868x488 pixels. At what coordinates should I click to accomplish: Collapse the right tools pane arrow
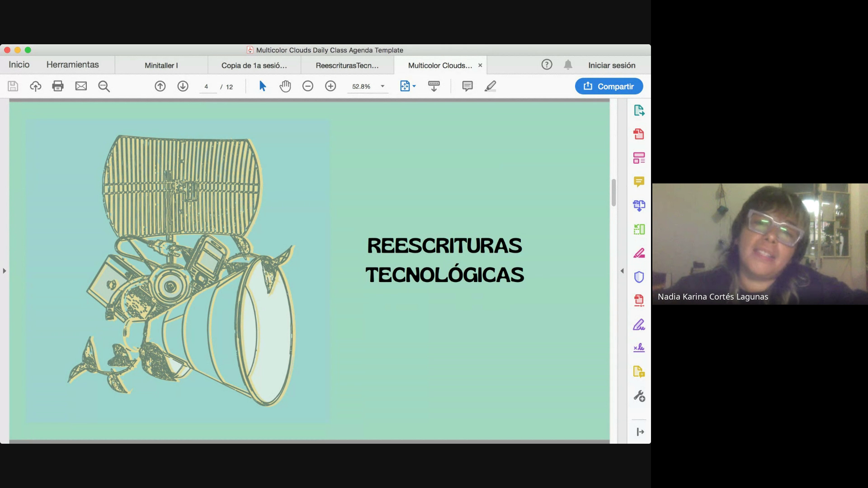tap(622, 271)
